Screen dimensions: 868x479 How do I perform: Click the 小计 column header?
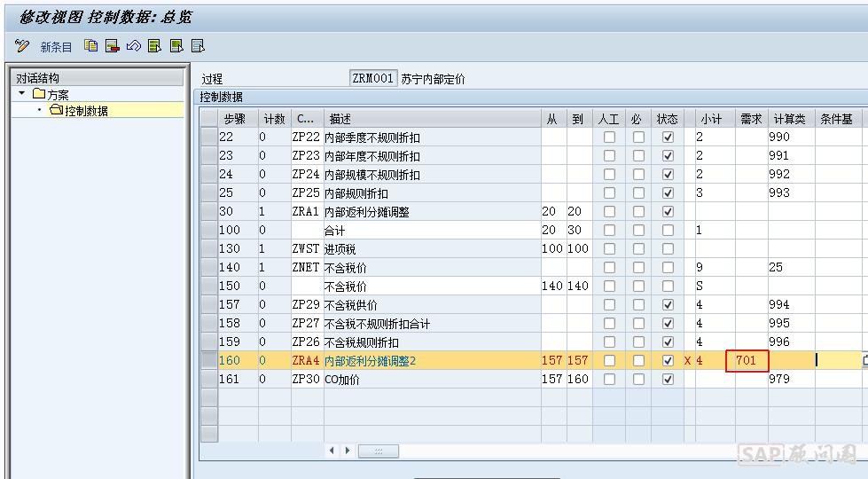(716, 119)
